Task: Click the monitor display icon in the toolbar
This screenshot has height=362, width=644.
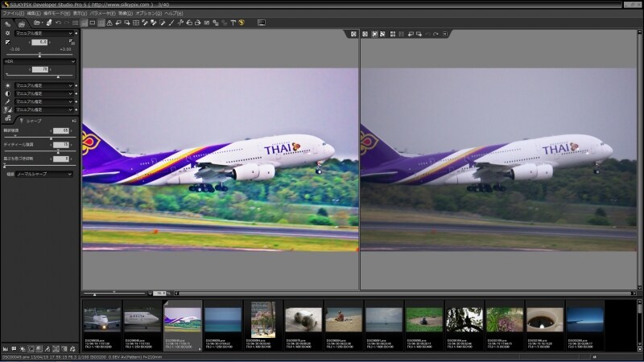Action: [262, 23]
